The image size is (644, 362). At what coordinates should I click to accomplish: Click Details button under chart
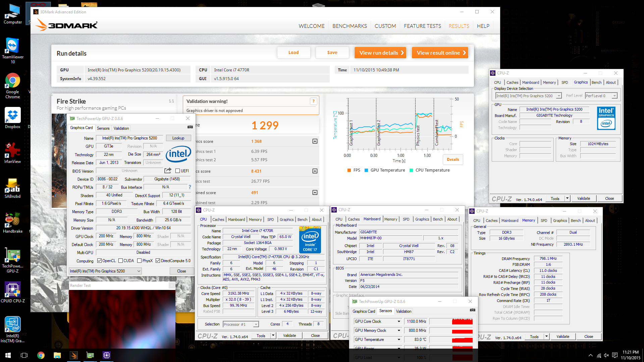tap(453, 160)
